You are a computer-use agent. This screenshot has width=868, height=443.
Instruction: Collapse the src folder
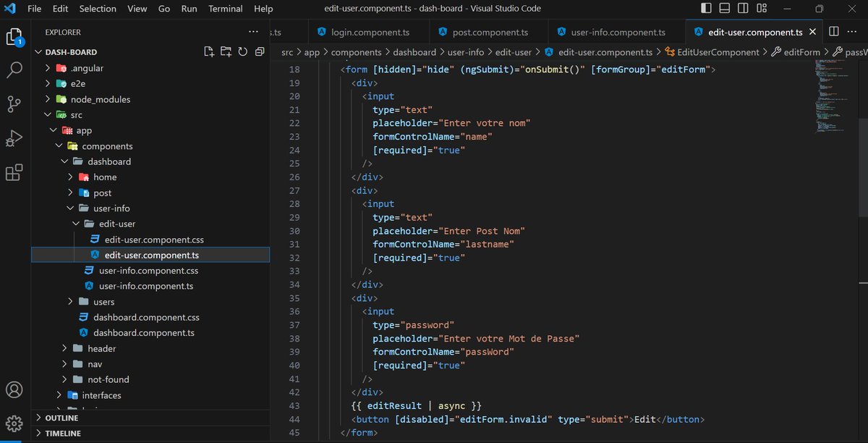click(x=150, y=115)
